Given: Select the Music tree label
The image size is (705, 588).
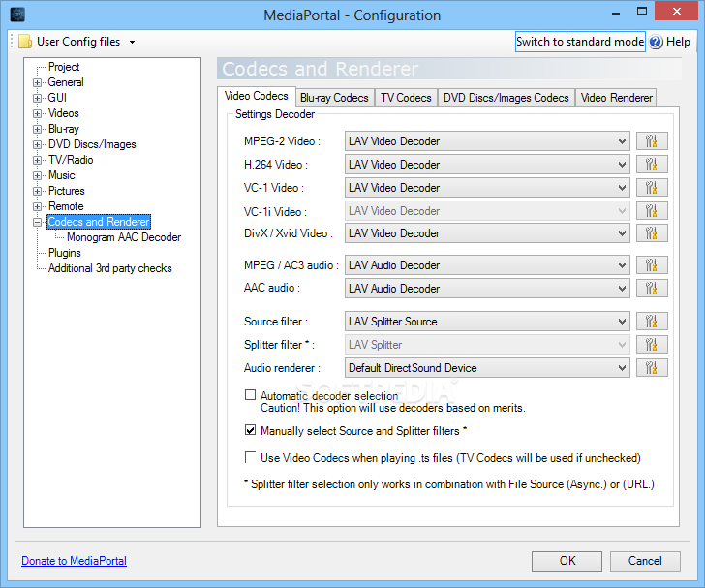Looking at the screenshot, I should coord(62,175).
